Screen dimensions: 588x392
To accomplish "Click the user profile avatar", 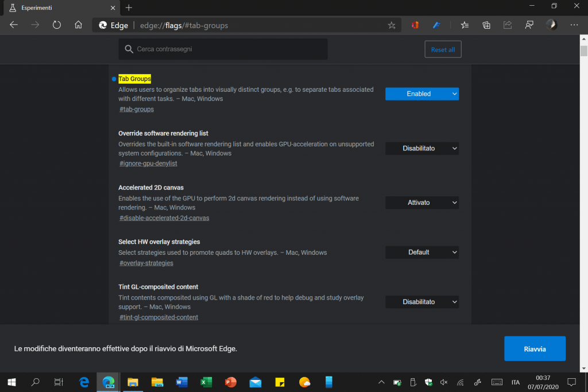I will click(551, 25).
